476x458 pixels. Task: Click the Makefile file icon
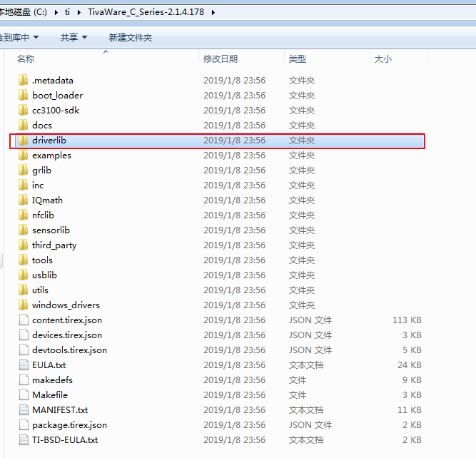pyautogui.click(x=24, y=395)
